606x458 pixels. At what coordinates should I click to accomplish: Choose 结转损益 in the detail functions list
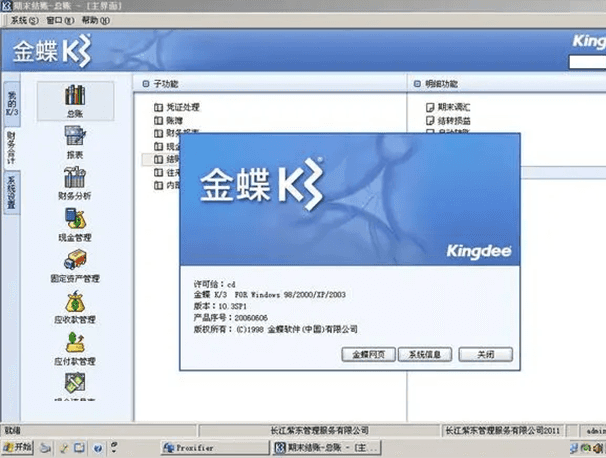point(453,120)
